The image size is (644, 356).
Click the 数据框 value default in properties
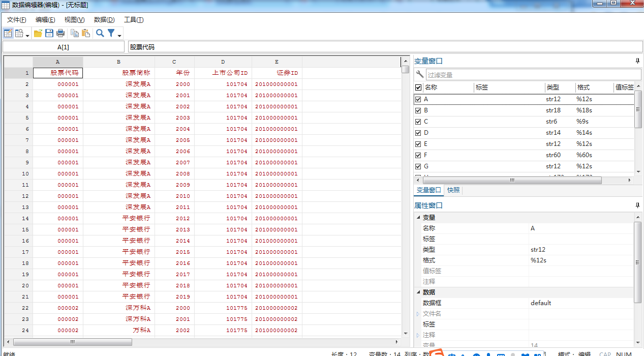click(x=581, y=303)
